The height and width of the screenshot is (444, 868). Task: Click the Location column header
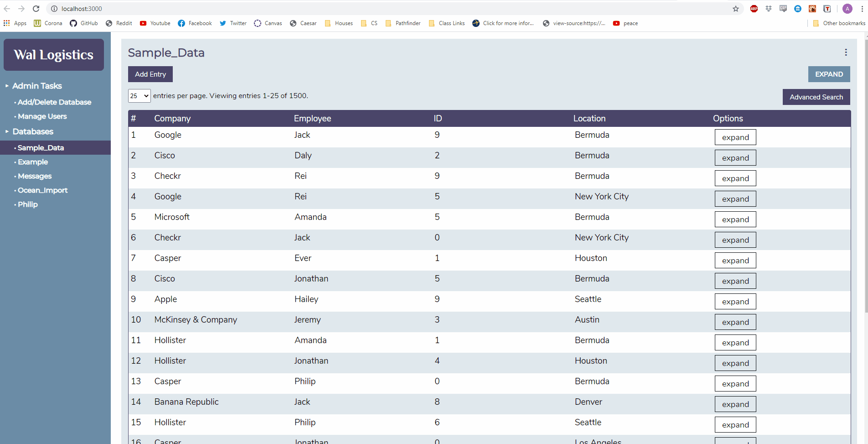click(589, 119)
